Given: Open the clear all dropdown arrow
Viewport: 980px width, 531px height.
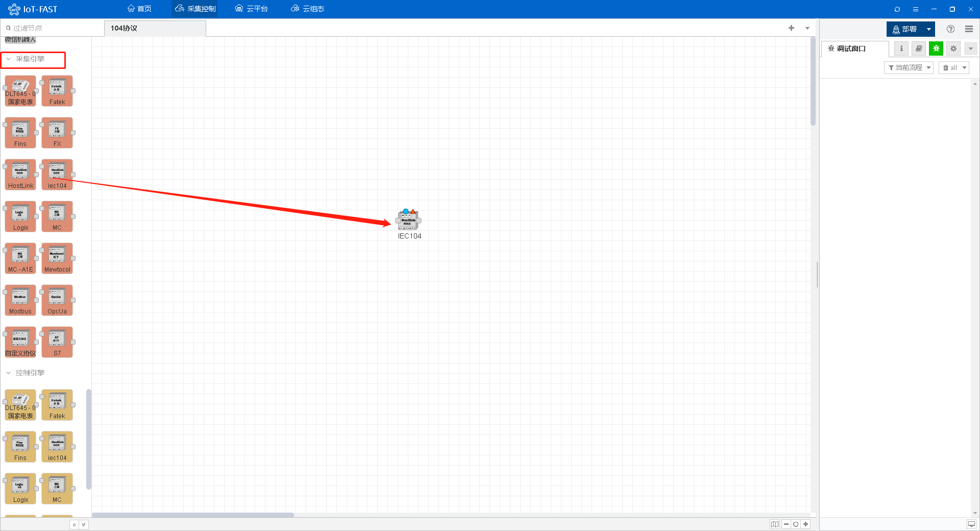Looking at the screenshot, I should [965, 67].
